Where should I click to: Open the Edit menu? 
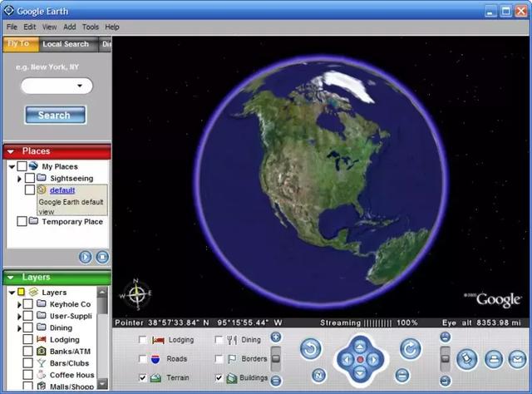30,27
